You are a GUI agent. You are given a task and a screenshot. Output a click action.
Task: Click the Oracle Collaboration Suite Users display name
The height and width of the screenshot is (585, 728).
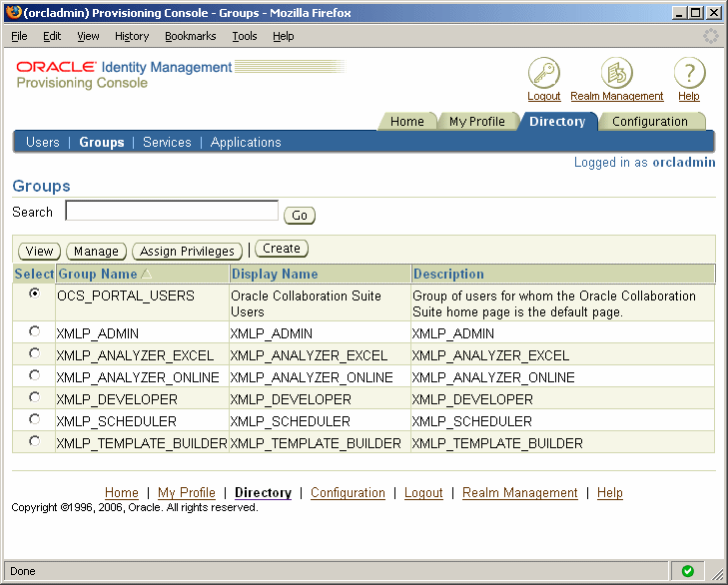306,303
